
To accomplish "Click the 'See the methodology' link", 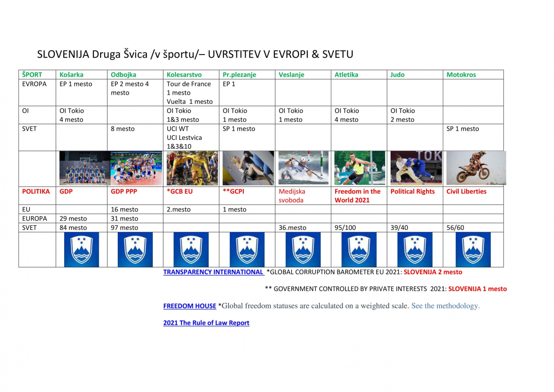I will pyautogui.click(x=445, y=306).
